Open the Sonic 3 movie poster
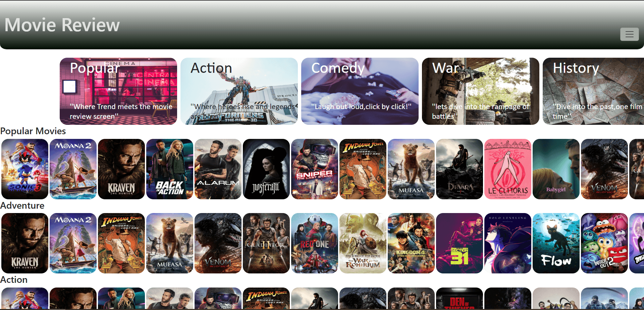This screenshot has height=310, width=644. click(24, 169)
